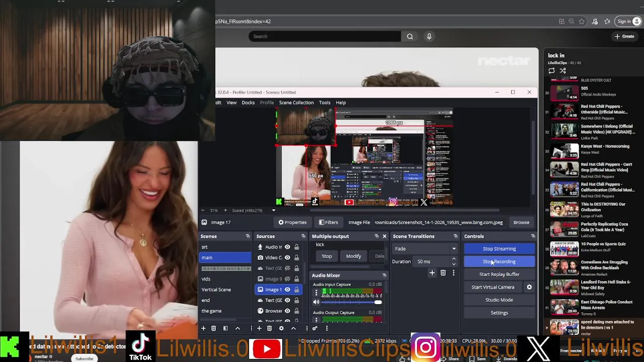Click Stop Streaming button
The height and width of the screenshot is (362, 644).
(499, 249)
